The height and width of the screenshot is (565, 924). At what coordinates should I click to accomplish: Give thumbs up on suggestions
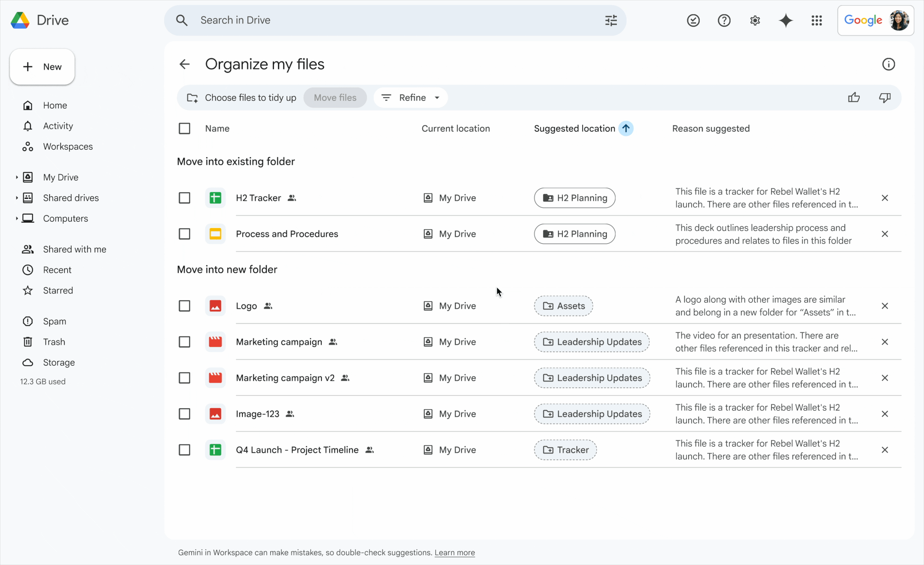pyautogui.click(x=853, y=98)
